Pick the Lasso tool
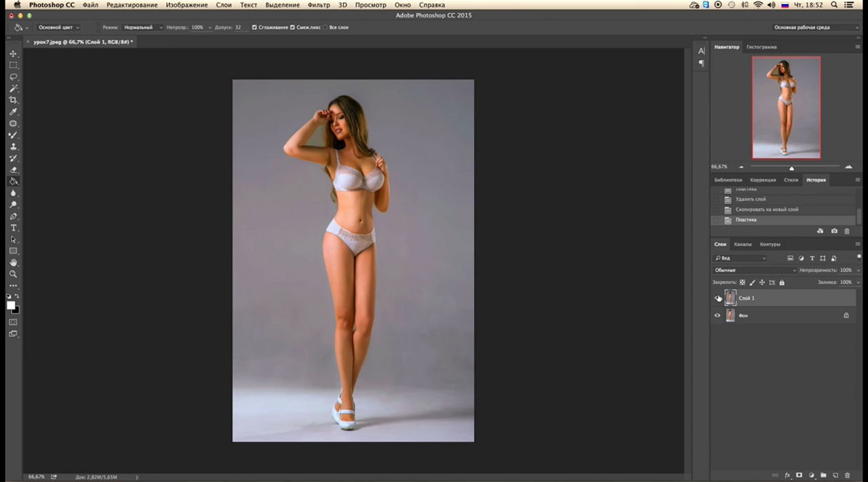The height and width of the screenshot is (482, 868). [x=13, y=77]
